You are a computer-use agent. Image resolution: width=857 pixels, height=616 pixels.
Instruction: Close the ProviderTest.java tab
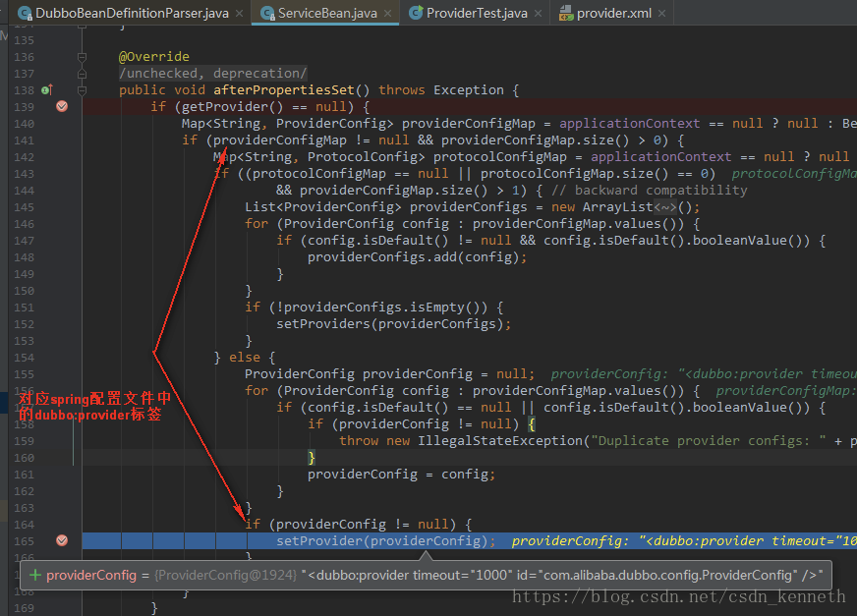[x=538, y=14]
